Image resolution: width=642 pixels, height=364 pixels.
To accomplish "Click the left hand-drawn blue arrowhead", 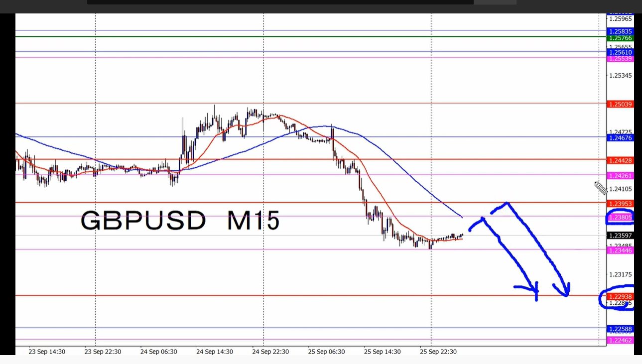I will pos(534,290).
